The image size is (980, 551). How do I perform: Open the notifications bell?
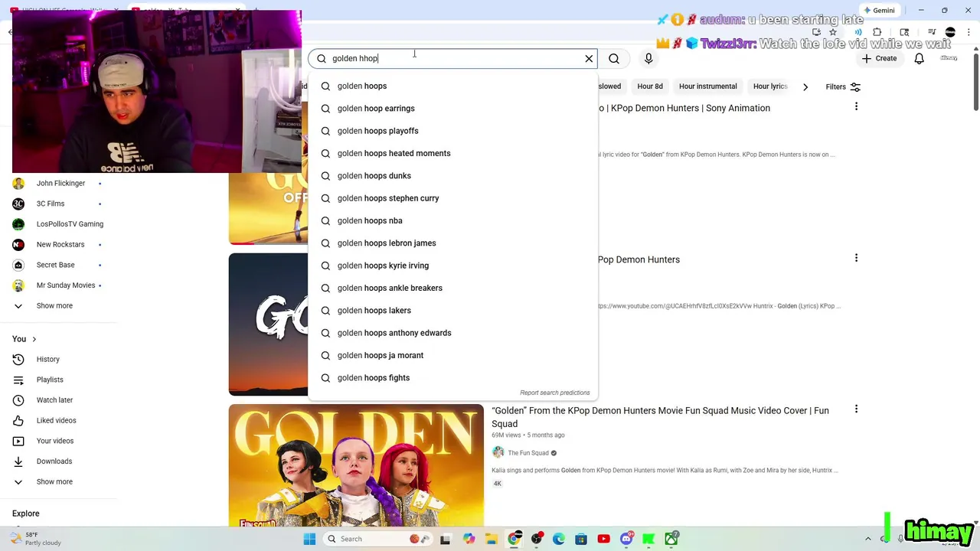click(919, 58)
